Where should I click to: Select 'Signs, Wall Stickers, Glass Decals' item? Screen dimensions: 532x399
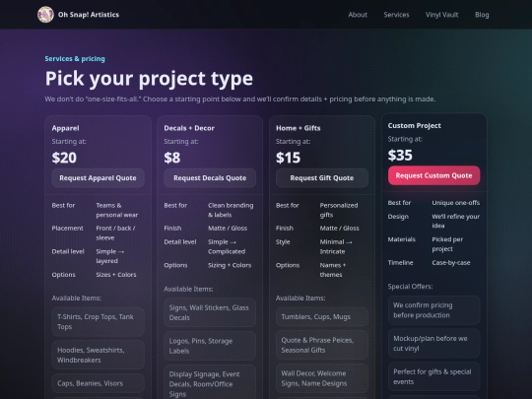(x=210, y=312)
